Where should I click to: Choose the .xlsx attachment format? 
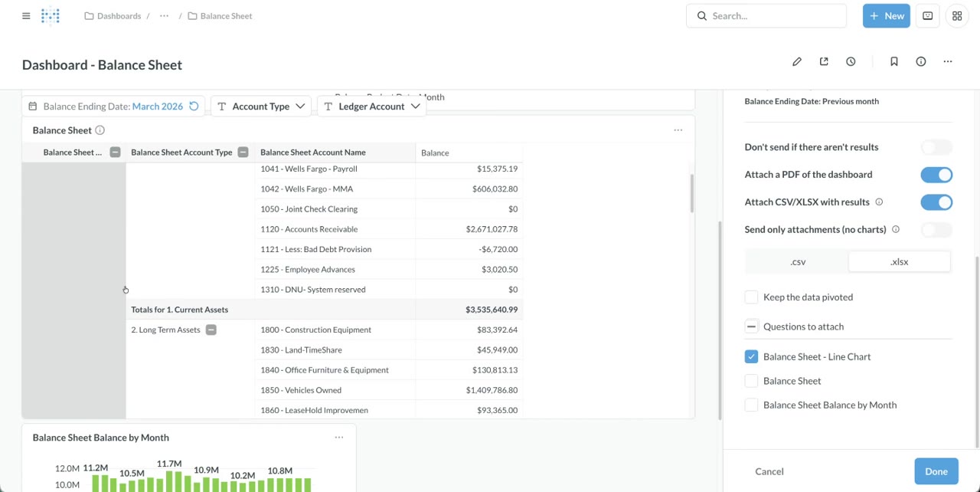900,262
